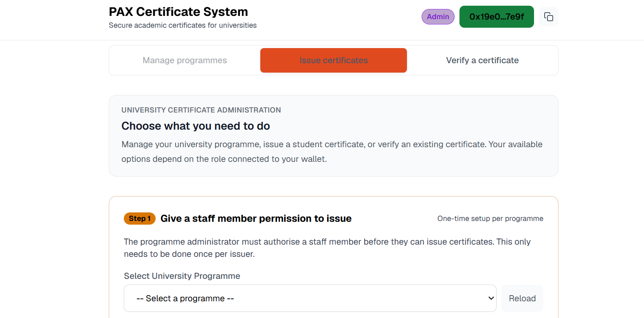Expand the Select a programme dropdown
Viewport: 644px width, 318px height.
click(x=310, y=298)
